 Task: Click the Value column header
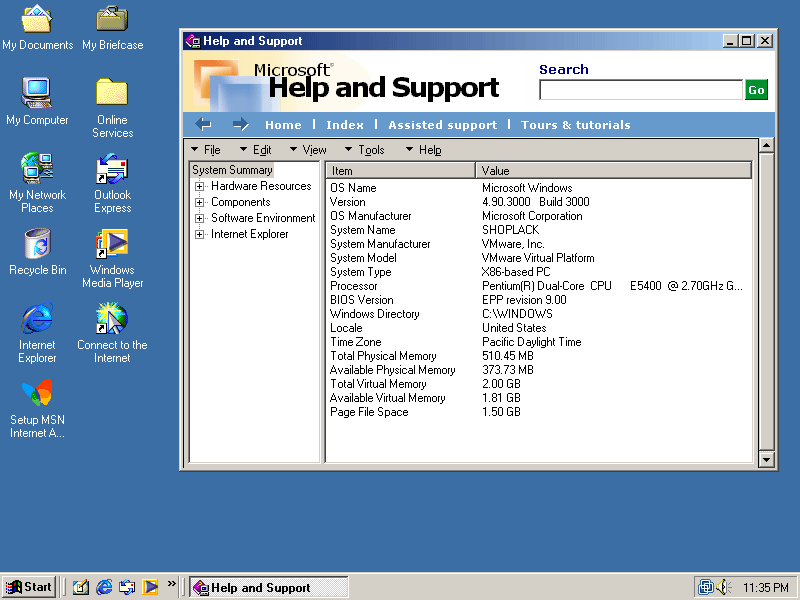pos(614,170)
